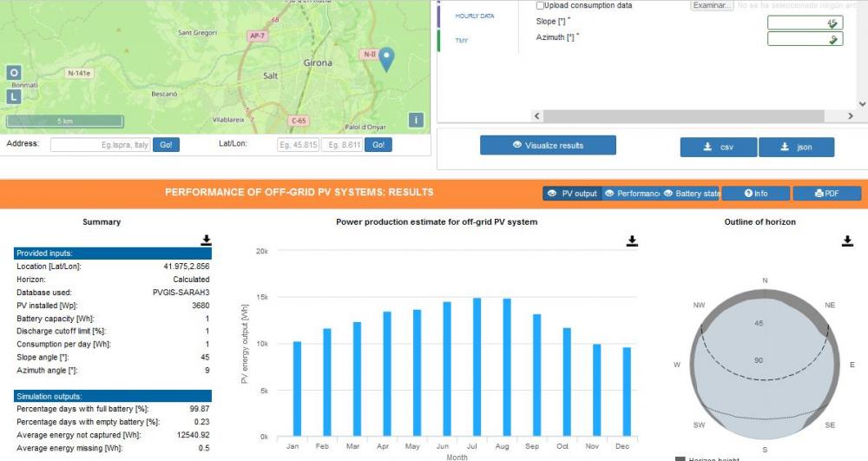Click the map location pin marker
Image resolution: width=868 pixels, height=461 pixels.
pyautogui.click(x=386, y=59)
